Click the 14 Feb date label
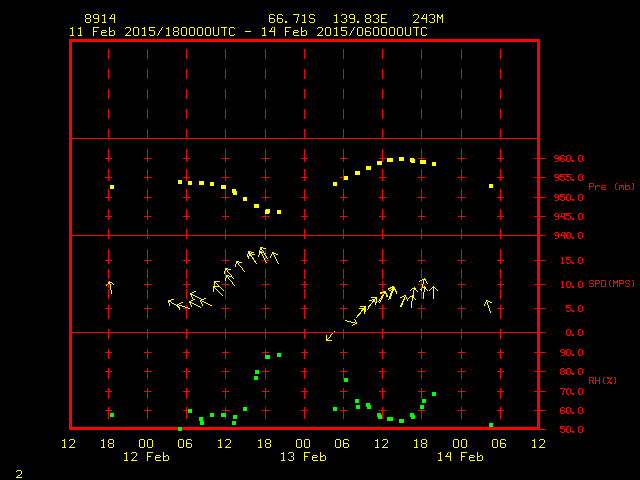This screenshot has height=480, width=640. (x=459, y=456)
